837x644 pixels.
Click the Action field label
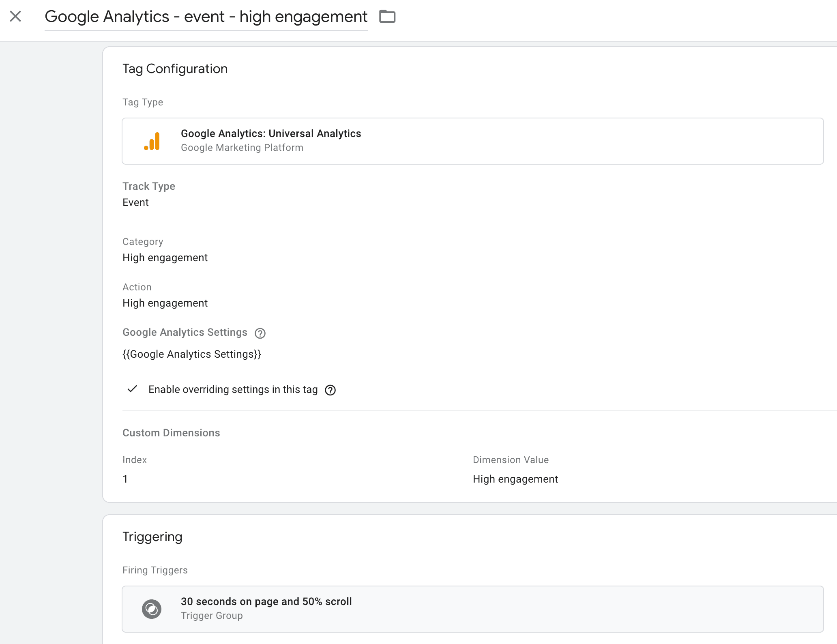[x=137, y=288]
